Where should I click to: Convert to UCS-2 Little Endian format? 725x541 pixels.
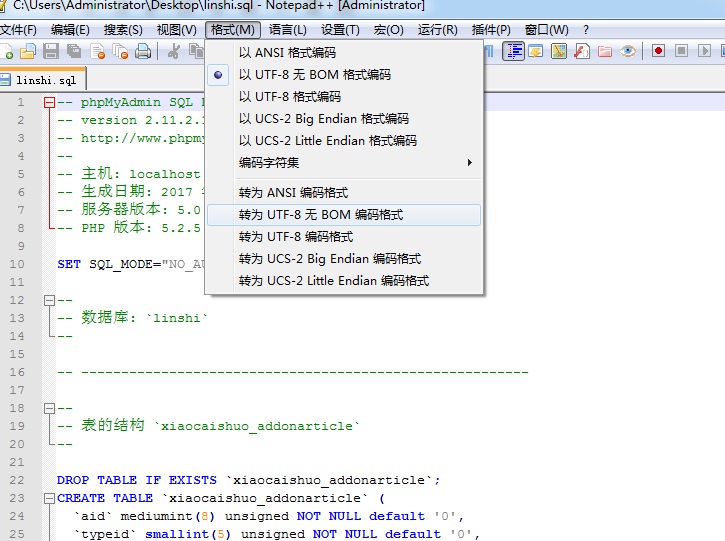click(333, 281)
